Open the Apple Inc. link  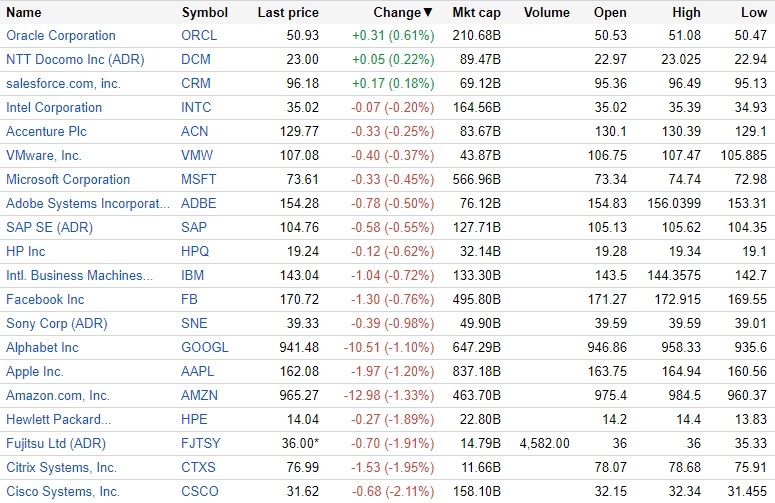(x=35, y=372)
